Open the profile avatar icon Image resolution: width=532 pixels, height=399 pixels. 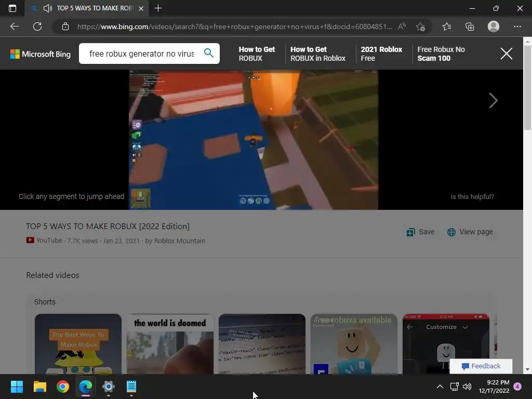tap(494, 26)
